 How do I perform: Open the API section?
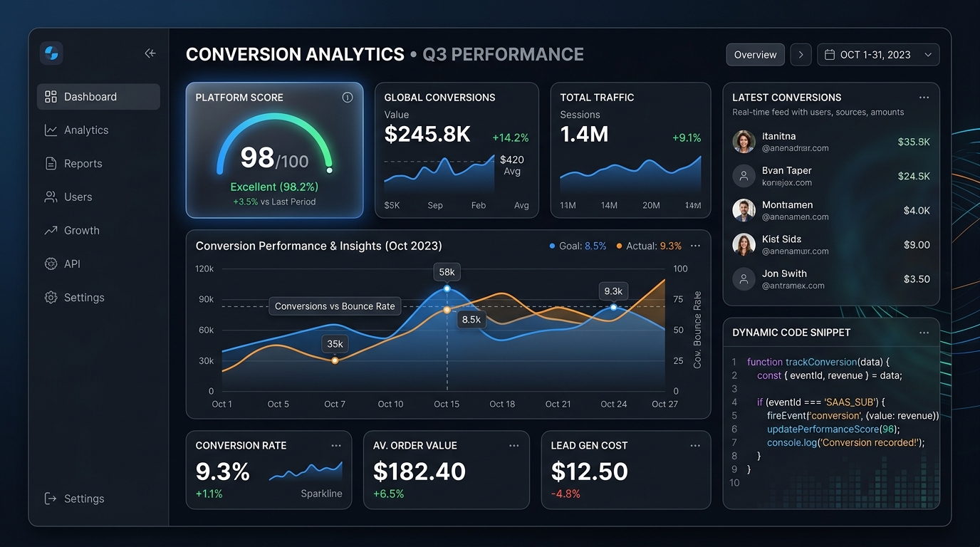[x=98, y=264]
